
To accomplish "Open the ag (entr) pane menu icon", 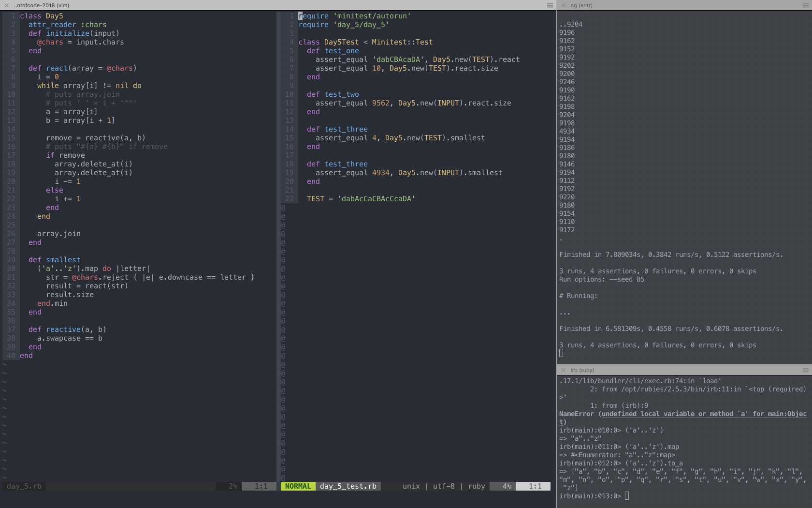I will click(x=805, y=5).
